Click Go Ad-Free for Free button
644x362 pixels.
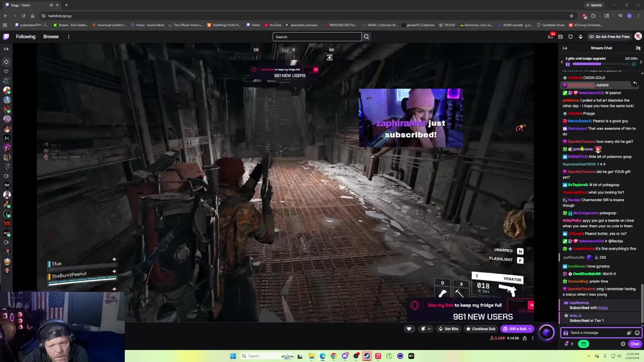point(609,37)
